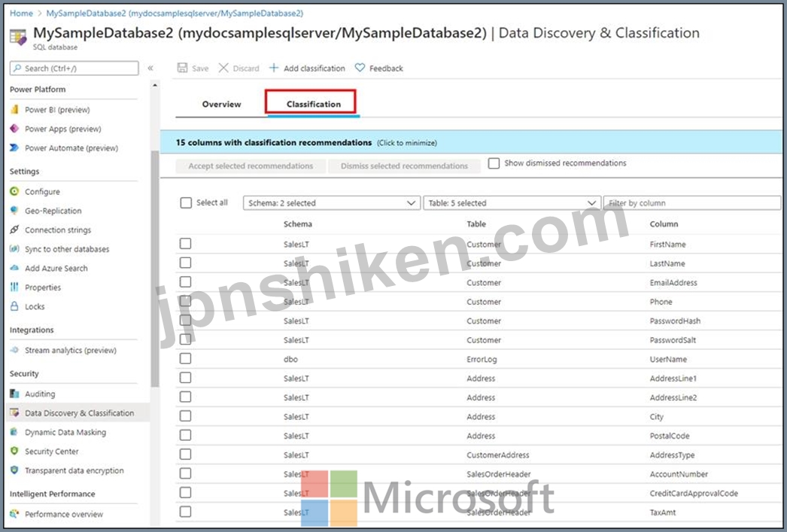The image size is (787, 532).
Task: Click the Security Center shield icon
Action: [14, 451]
